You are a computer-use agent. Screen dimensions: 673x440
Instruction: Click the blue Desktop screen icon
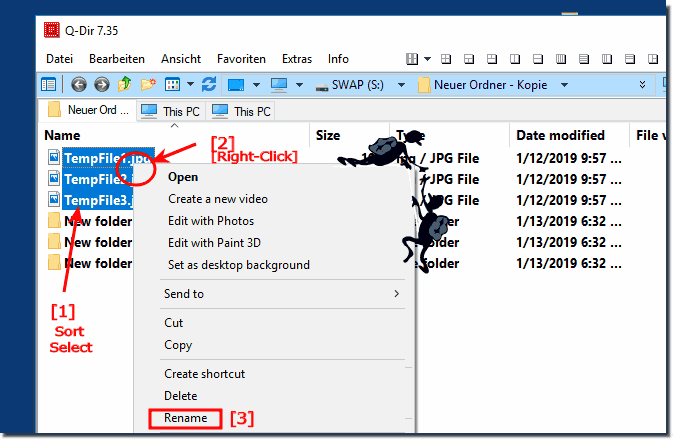(236, 85)
